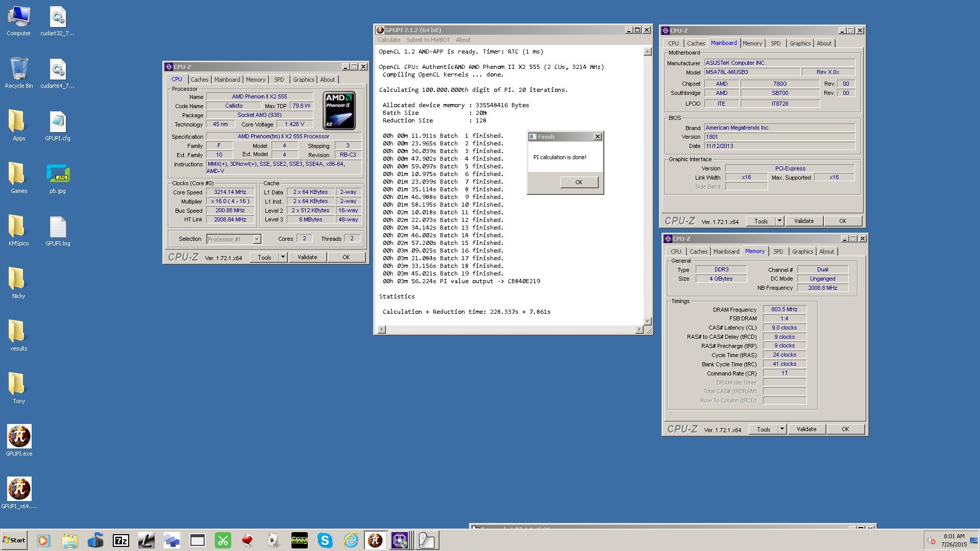Viewport: 980px width, 551px height.
Task: Open the Processor #1 selection combo box
Action: click(234, 239)
